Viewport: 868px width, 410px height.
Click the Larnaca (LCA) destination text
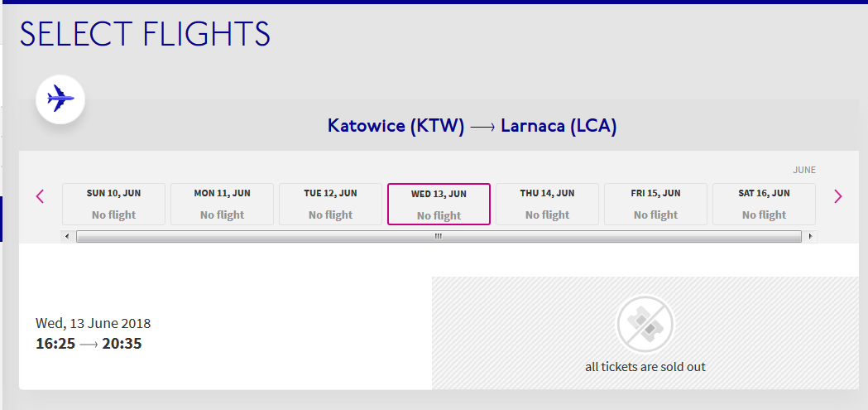(559, 126)
